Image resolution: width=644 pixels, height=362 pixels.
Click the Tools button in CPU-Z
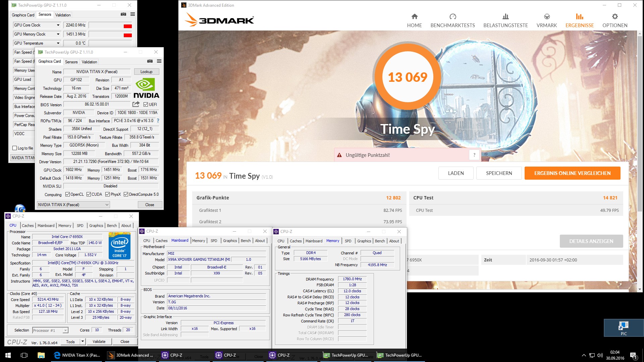click(70, 342)
